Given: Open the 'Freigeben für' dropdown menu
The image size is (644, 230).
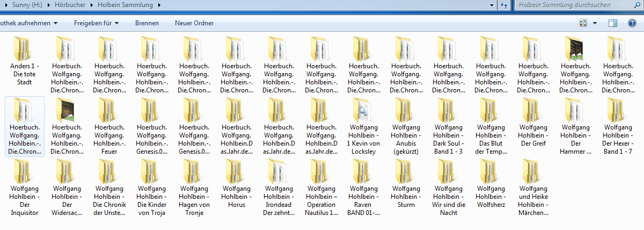Looking at the screenshot, I should (x=96, y=23).
